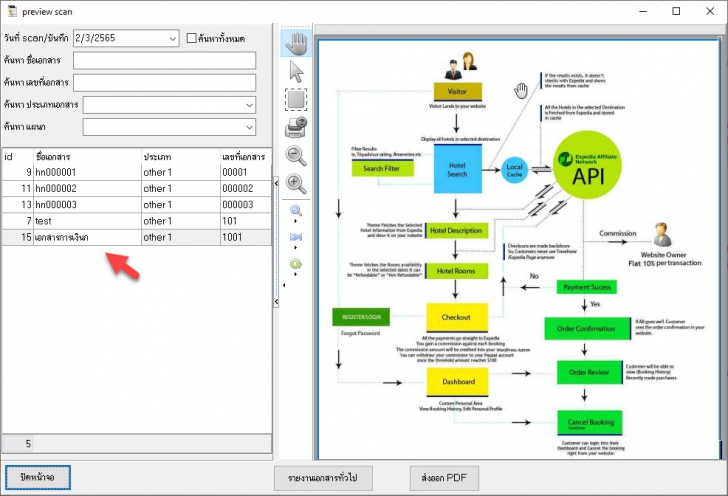Click document number cell 000003
The image size is (728, 496).
pos(245,205)
